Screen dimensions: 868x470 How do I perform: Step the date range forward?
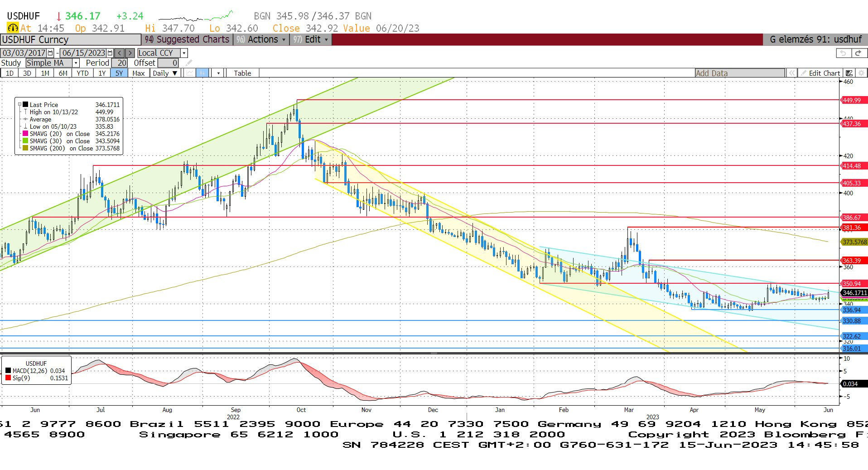130,53
